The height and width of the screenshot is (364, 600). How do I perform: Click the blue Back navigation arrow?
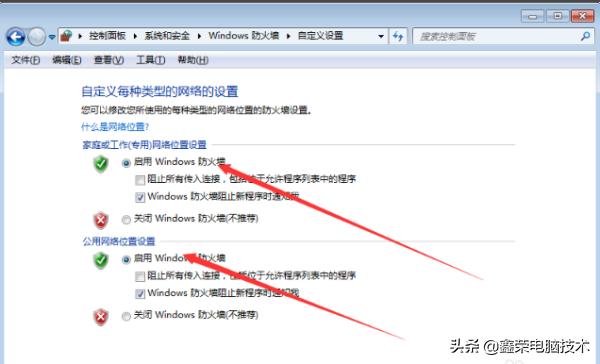click(x=16, y=37)
